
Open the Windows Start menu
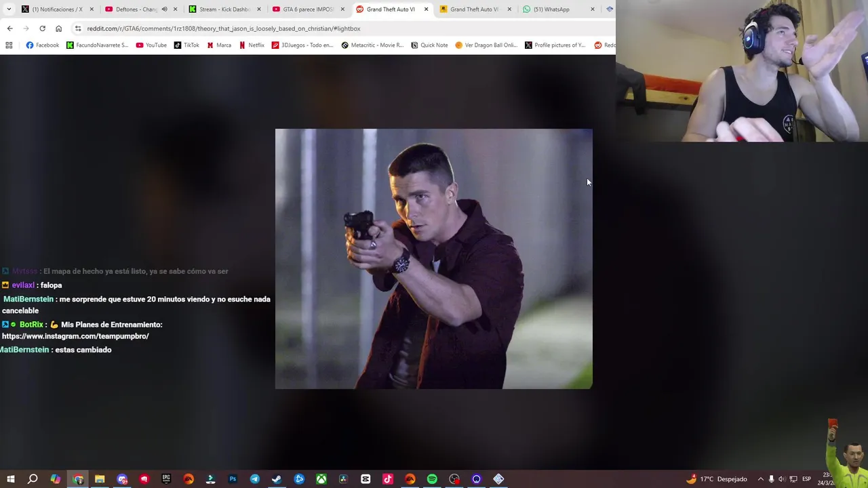point(10,479)
